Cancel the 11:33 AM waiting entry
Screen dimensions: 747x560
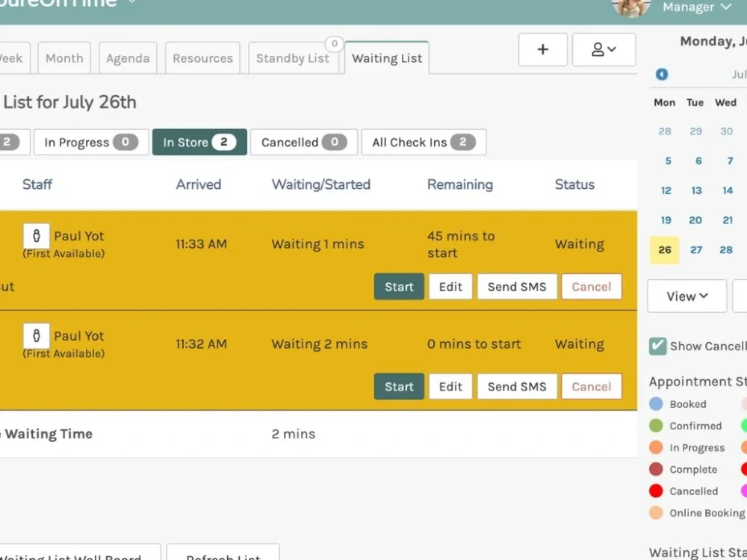[591, 287]
